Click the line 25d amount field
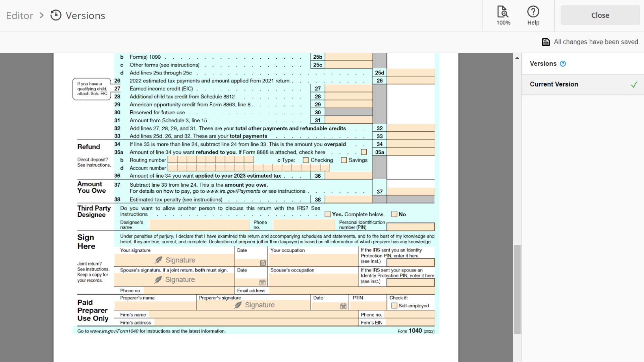The image size is (644, 362). coord(411,73)
